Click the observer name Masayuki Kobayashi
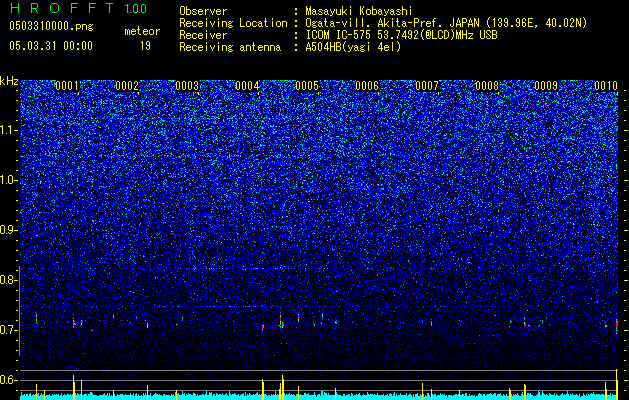Screen dimensions: 629x400 (359, 11)
